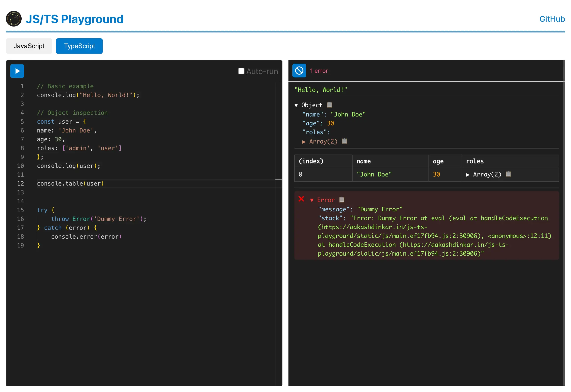This screenshot has width=571, height=392.
Task: Collapse the Object output entry
Action: [296, 105]
